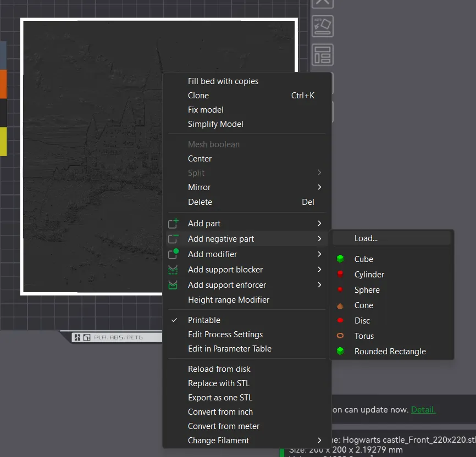Select Export as one STL
The width and height of the screenshot is (476, 457).
pos(247,398)
